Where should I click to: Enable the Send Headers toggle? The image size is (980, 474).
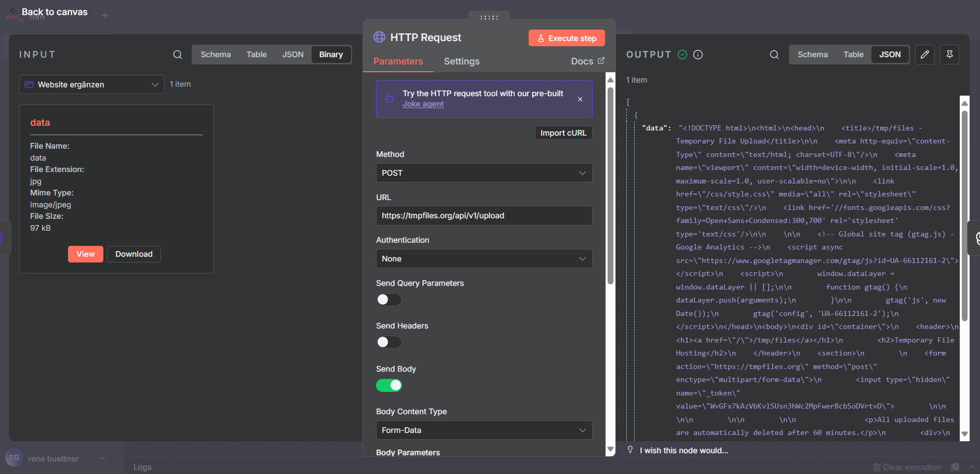click(389, 343)
